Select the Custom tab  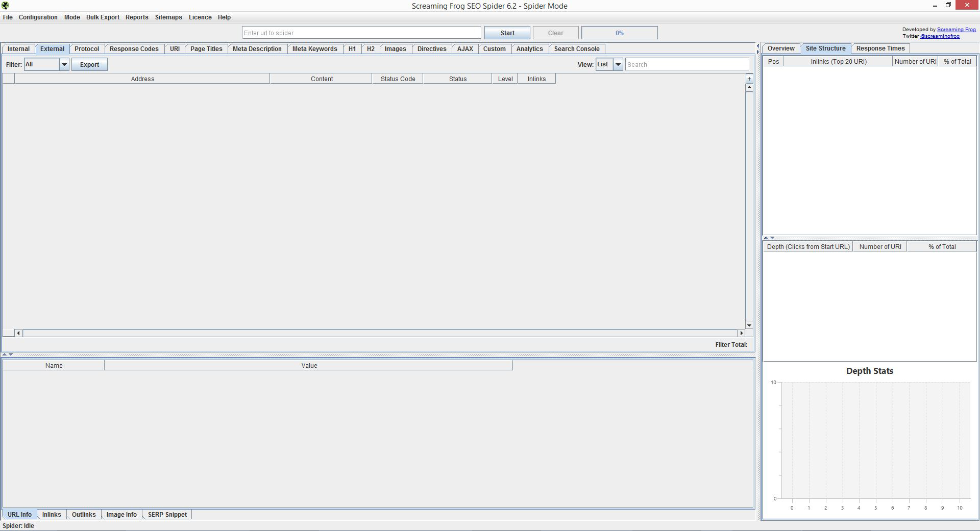tap(495, 49)
